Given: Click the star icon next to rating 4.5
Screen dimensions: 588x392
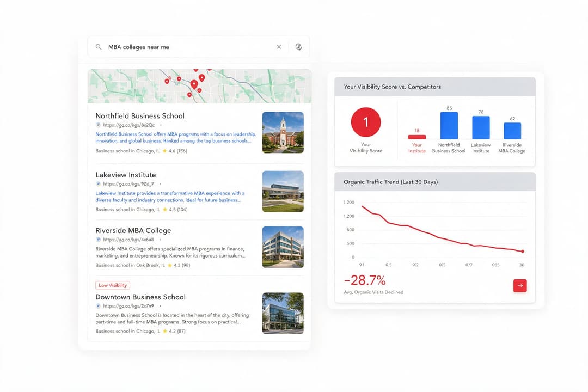Looking at the screenshot, I should (165, 210).
